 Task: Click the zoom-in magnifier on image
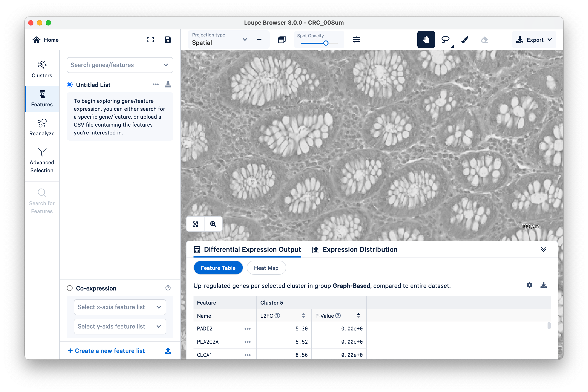(213, 224)
